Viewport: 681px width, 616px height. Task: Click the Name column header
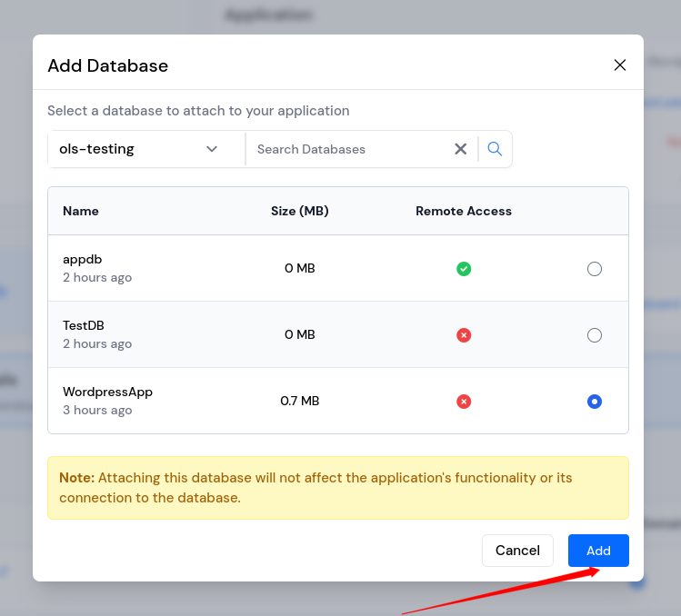pos(81,211)
